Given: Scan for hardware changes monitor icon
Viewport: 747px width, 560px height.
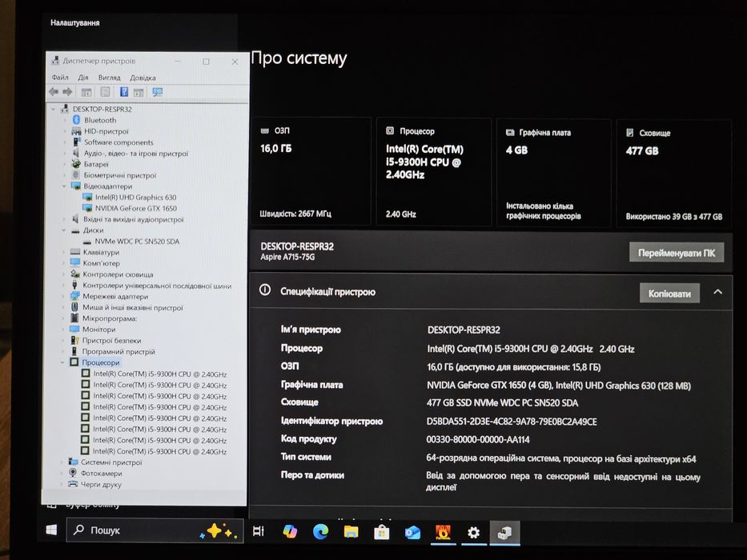Looking at the screenshot, I should tap(157, 92).
